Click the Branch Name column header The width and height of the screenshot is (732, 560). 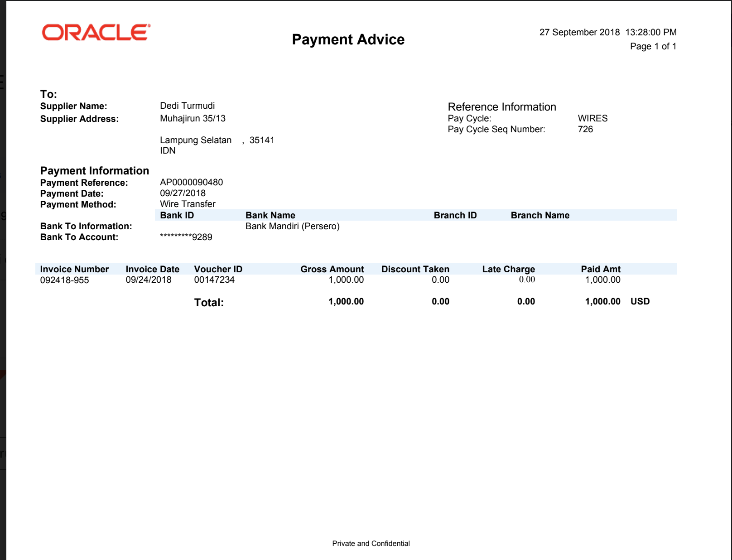[540, 215]
